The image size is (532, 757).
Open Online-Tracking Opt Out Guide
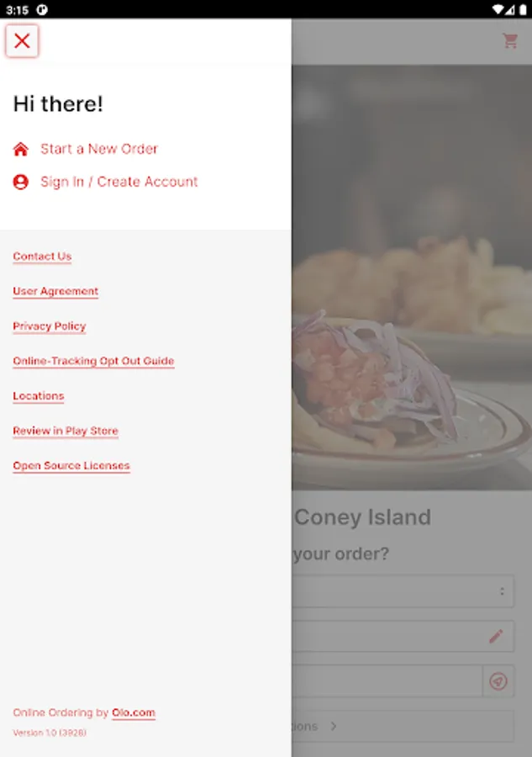pos(93,361)
